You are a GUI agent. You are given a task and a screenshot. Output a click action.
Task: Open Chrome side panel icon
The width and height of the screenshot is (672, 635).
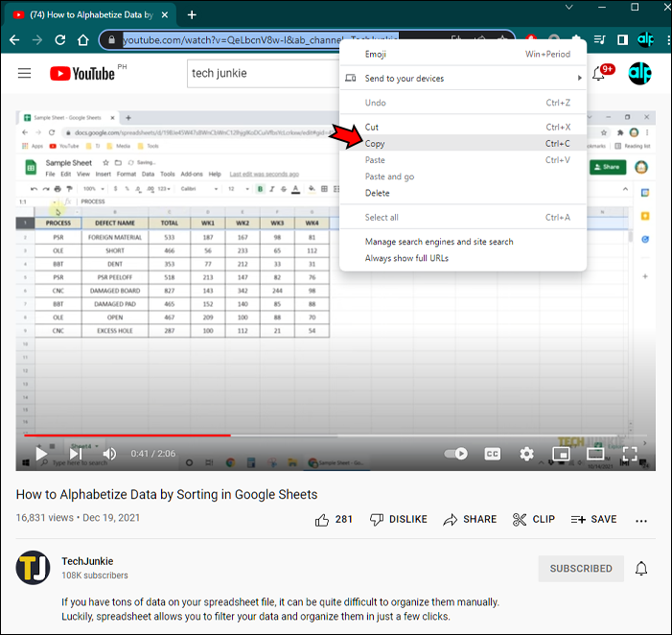click(622, 40)
